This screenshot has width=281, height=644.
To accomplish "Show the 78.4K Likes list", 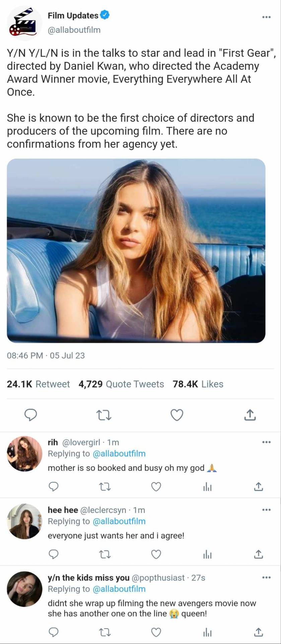I will tap(198, 384).
